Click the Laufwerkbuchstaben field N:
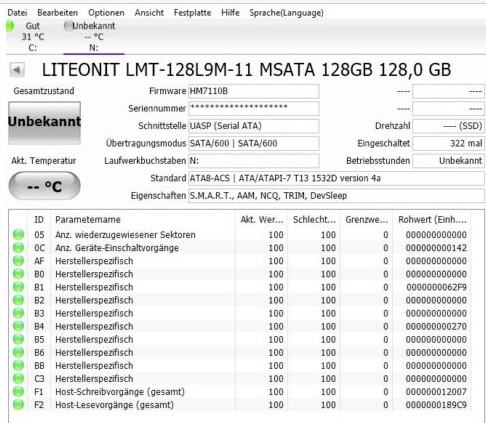Screen dimensions: 486x423 254,161
